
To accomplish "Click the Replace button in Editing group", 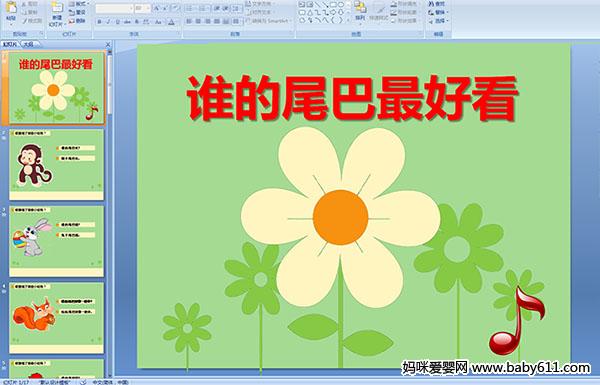I will point(438,12).
